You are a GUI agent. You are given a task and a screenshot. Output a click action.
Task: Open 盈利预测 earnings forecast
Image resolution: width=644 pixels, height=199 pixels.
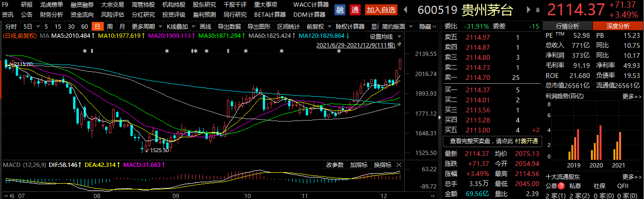[204, 14]
